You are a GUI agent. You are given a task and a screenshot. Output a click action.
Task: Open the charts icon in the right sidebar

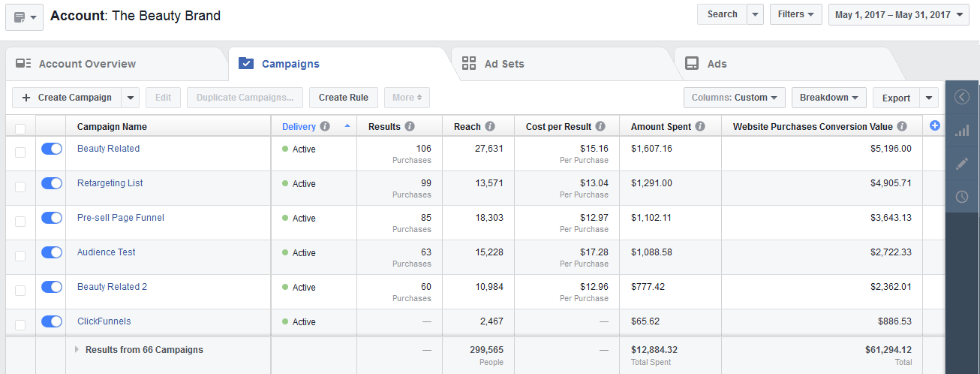[x=962, y=131]
